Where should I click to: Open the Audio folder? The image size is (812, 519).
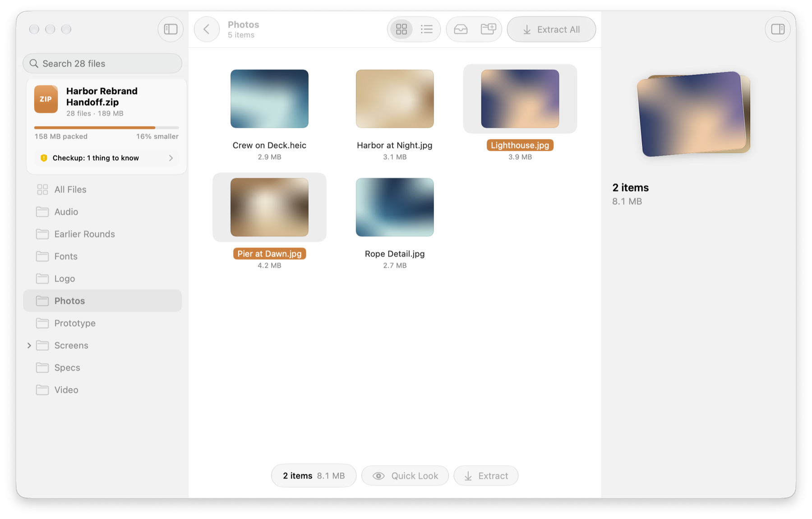[102, 211]
